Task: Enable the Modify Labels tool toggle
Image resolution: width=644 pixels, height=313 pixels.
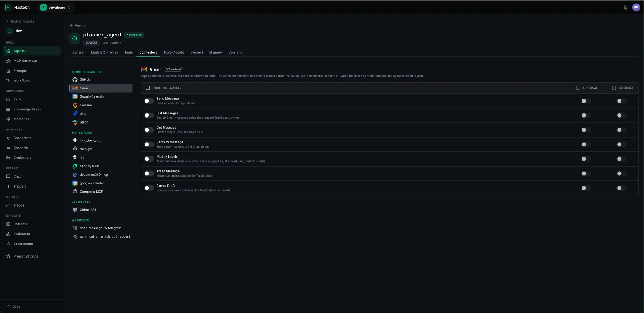Action: (x=149, y=159)
